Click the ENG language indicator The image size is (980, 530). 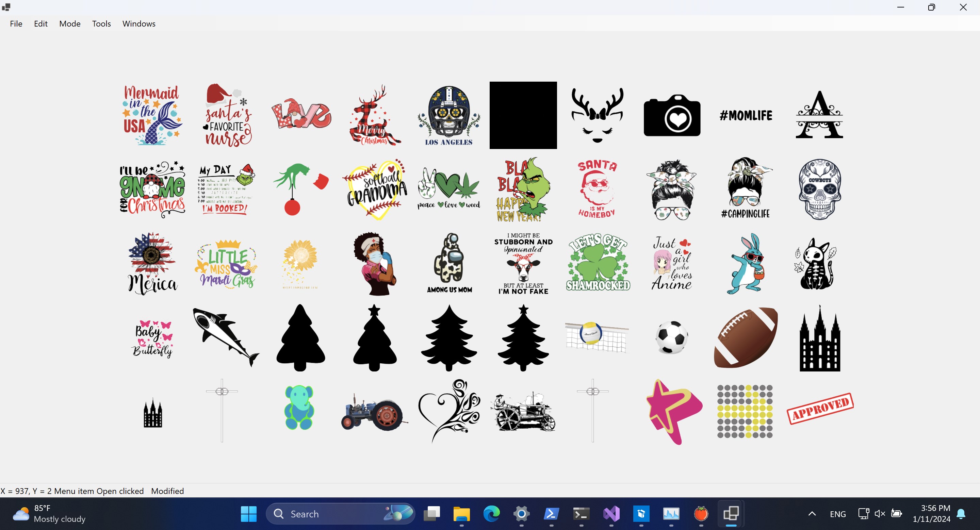tap(838, 514)
